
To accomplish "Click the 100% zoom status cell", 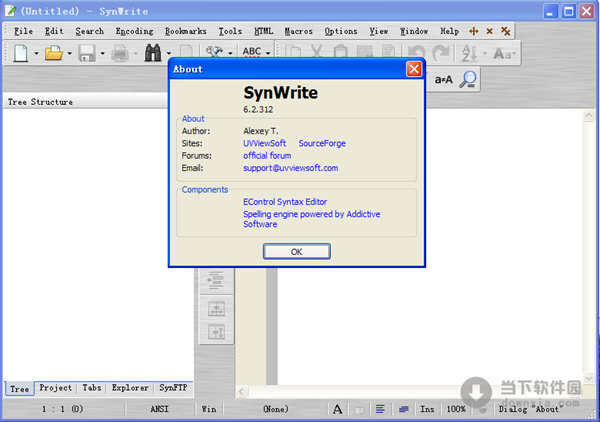I will tap(456, 409).
